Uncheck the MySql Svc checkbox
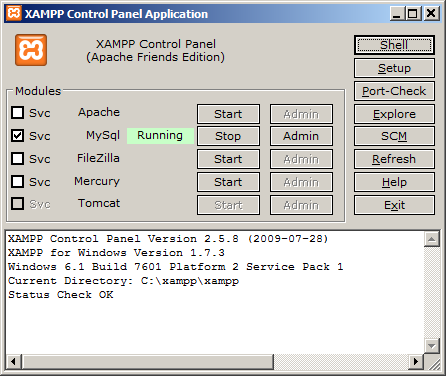 [17, 136]
